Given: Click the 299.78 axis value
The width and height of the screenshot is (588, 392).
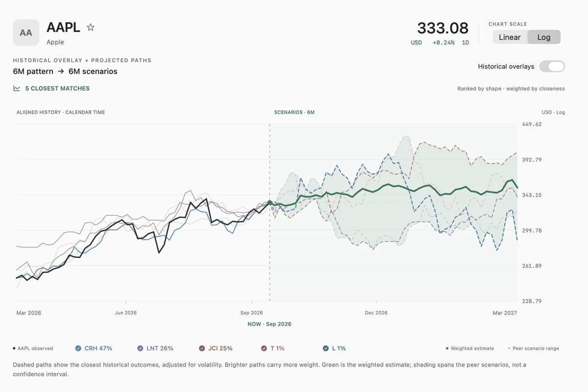Looking at the screenshot, I should coord(532,230).
